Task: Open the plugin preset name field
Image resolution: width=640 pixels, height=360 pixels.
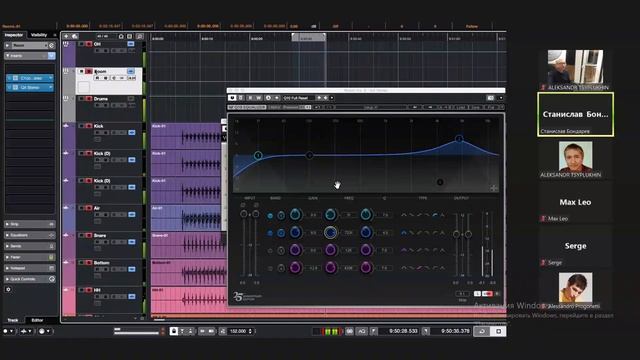Action: (298, 98)
